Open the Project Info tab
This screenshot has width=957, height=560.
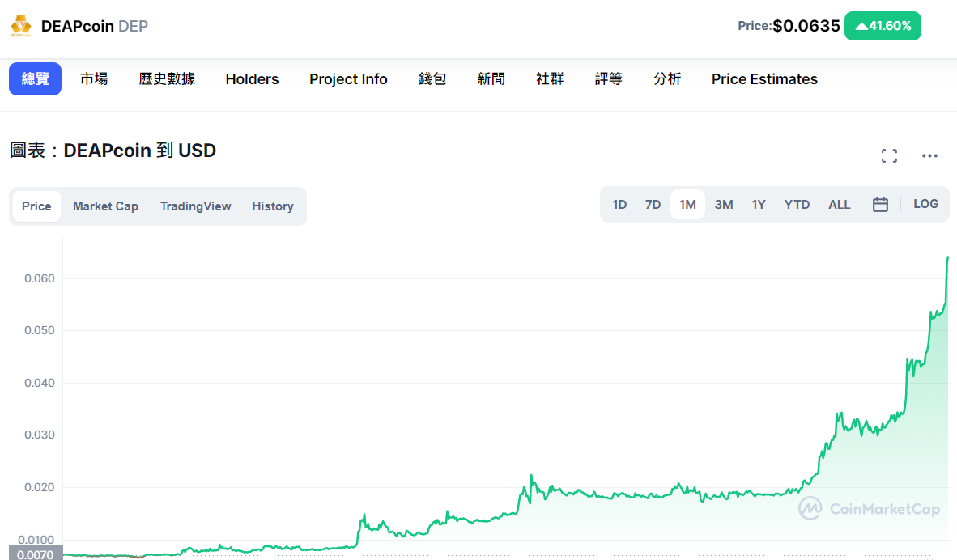348,79
